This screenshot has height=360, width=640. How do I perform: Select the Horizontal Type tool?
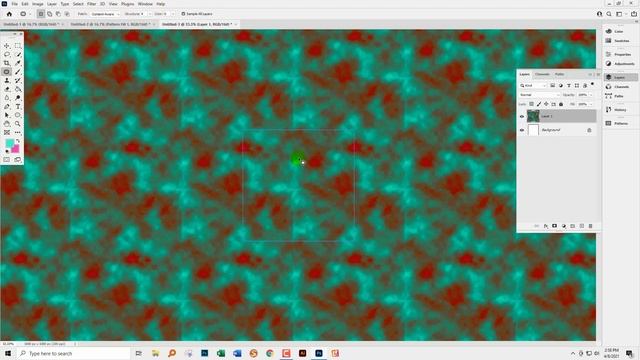[x=18, y=107]
